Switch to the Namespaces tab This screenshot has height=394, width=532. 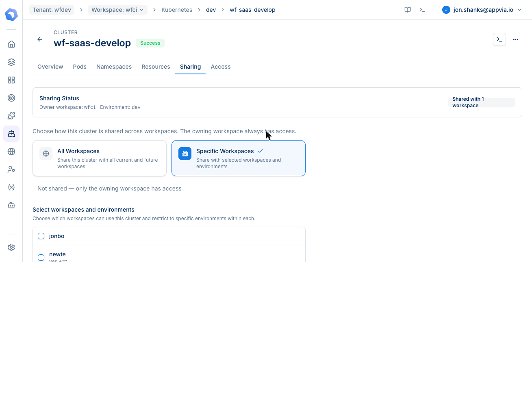pos(114,67)
